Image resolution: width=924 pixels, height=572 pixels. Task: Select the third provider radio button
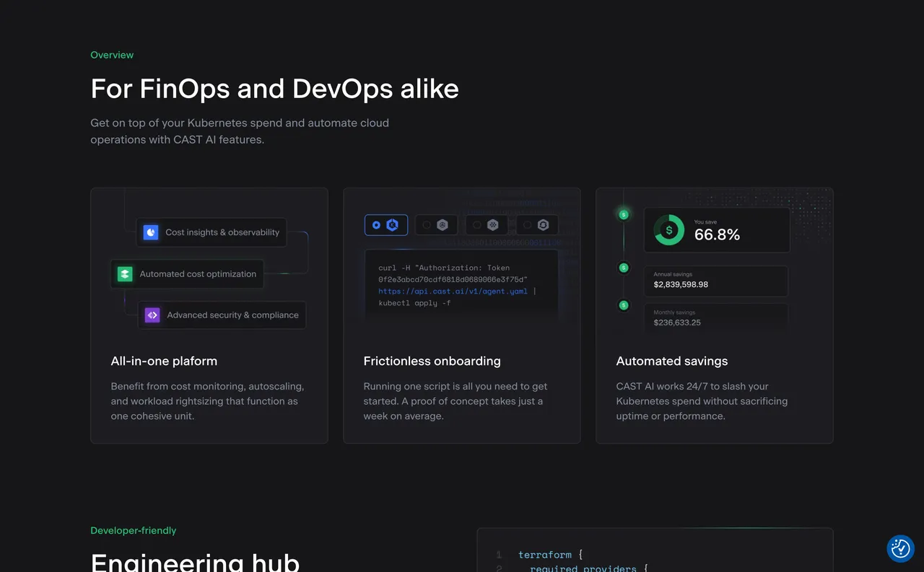click(477, 225)
